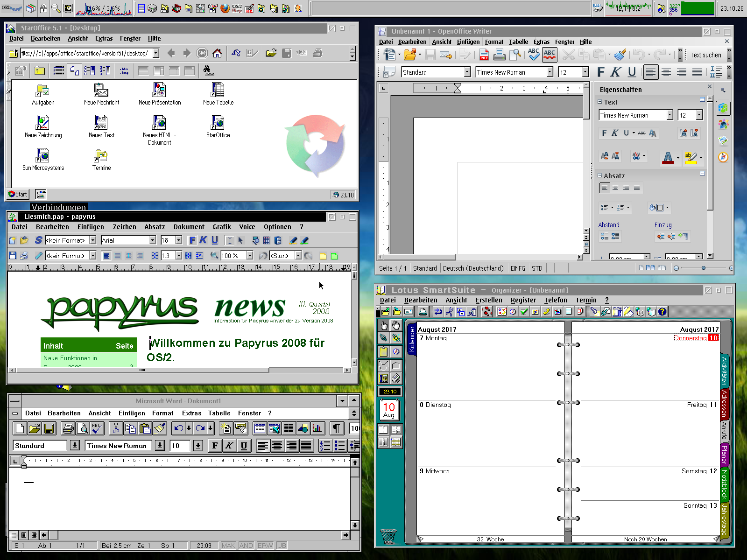Screen dimensions: 747x560
Task: Toggle center alignment in Word toolbar
Action: pos(277,446)
